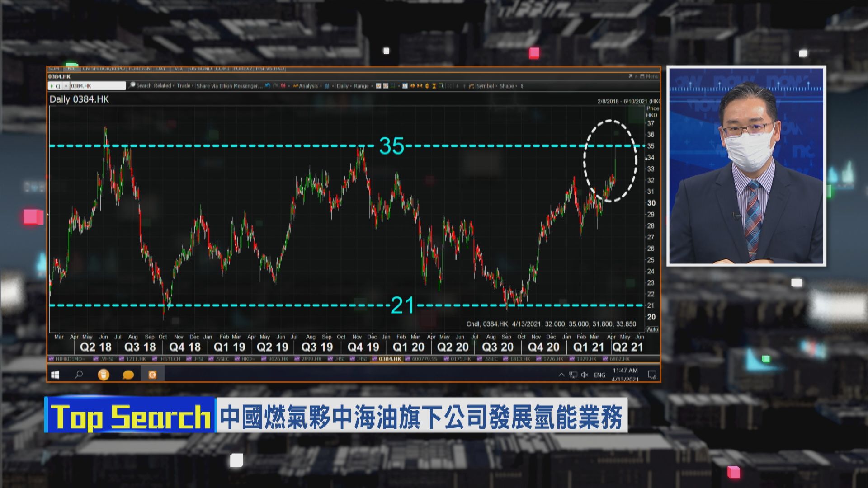Expand the Daily interval dropdown
The height and width of the screenshot is (488, 868).
[x=344, y=86]
